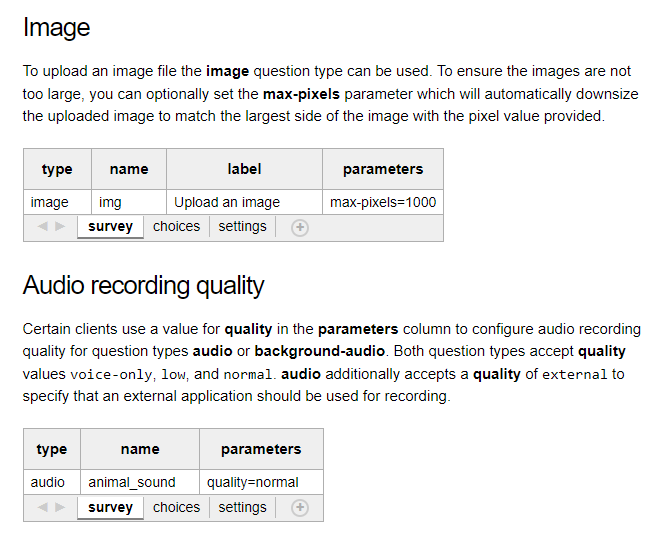Switch to settings tab in audio table
Screen dimensions: 663x537
(242, 507)
